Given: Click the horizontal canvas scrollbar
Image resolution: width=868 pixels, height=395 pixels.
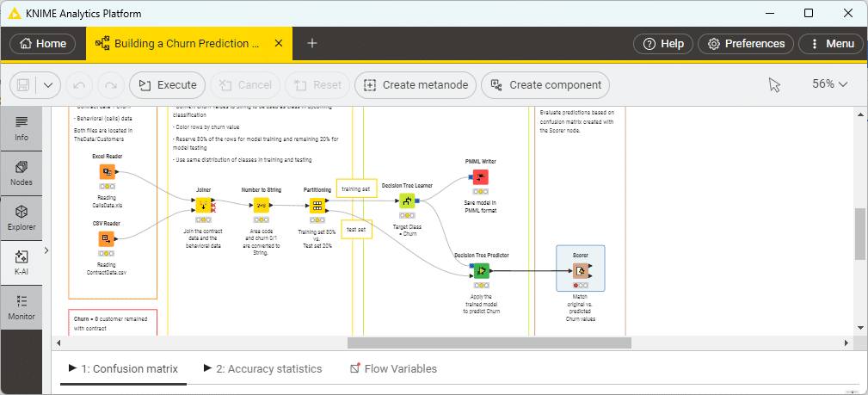Looking at the screenshot, I should (x=489, y=343).
